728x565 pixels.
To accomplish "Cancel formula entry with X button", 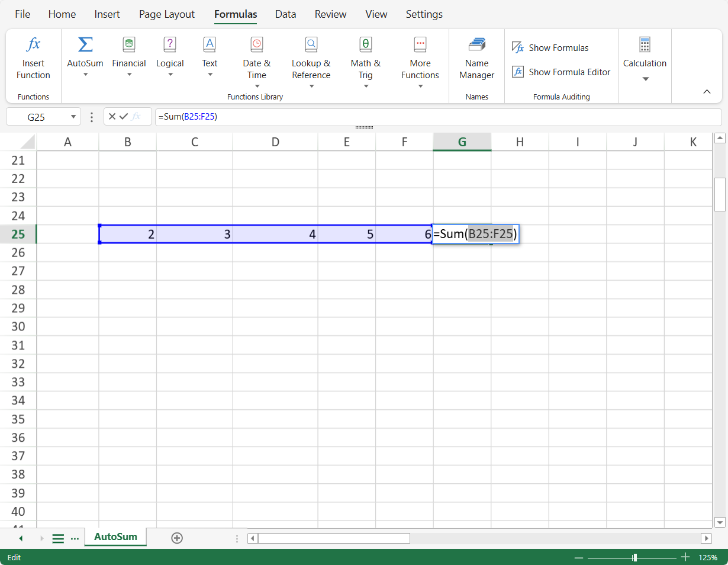I will (112, 117).
